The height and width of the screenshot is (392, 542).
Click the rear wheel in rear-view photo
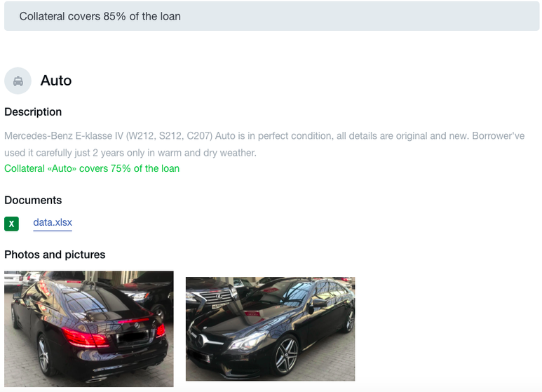pos(45,356)
